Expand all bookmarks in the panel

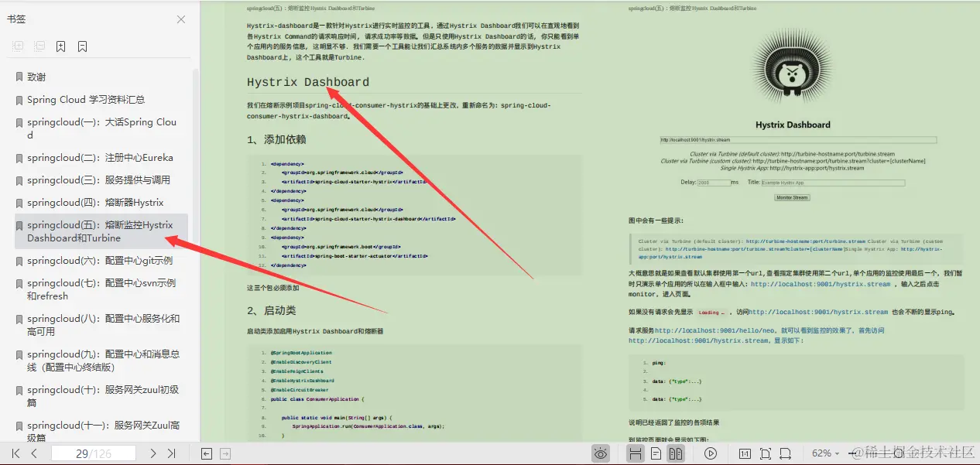[17, 46]
